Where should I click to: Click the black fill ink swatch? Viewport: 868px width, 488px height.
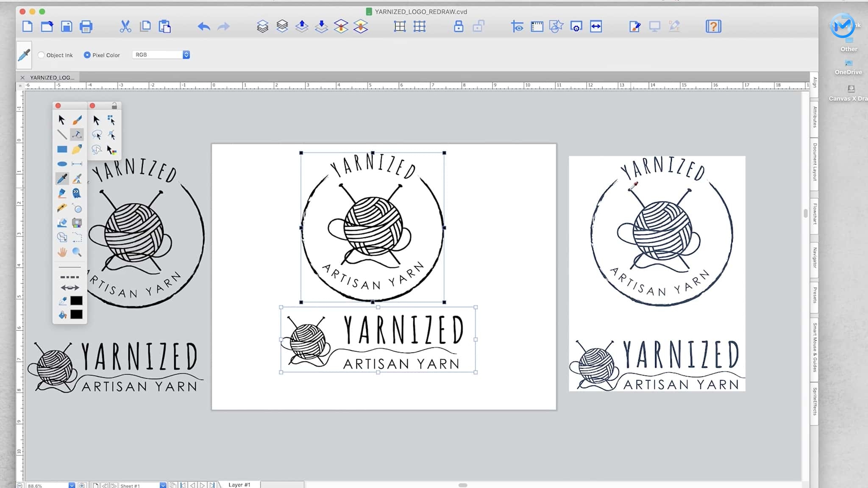point(76,314)
